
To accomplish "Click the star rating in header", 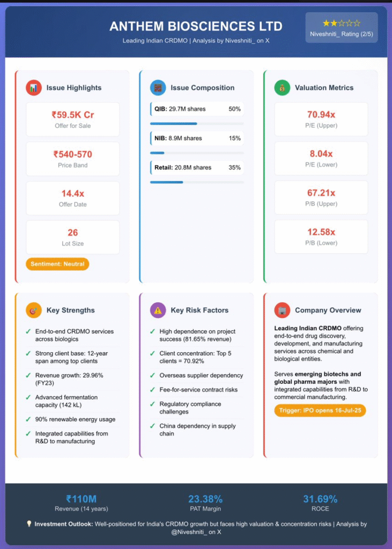I will click(x=342, y=24).
